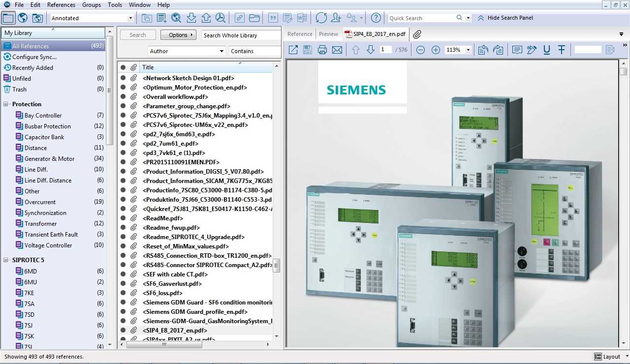Zoom out PDF with minus icon

[x=420, y=50]
